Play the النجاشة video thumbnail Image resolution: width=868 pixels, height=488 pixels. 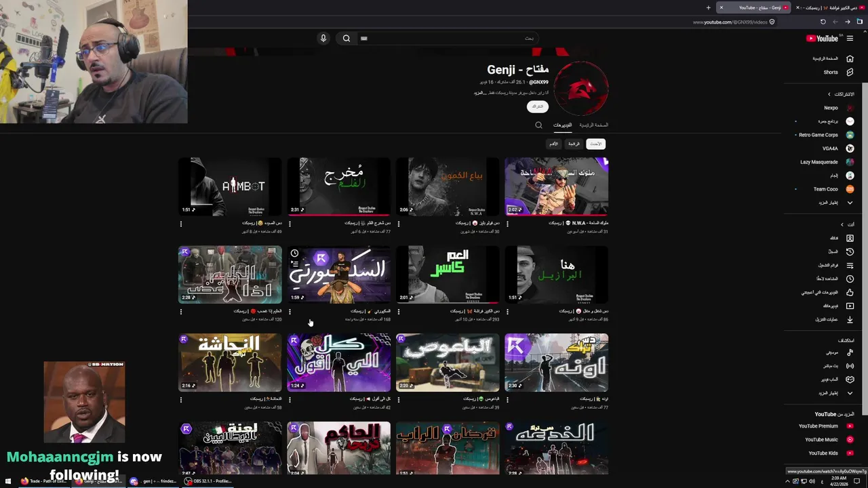point(230,363)
